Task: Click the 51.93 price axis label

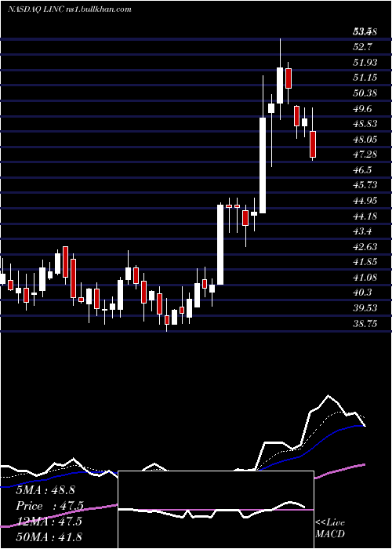Action: 365,62
